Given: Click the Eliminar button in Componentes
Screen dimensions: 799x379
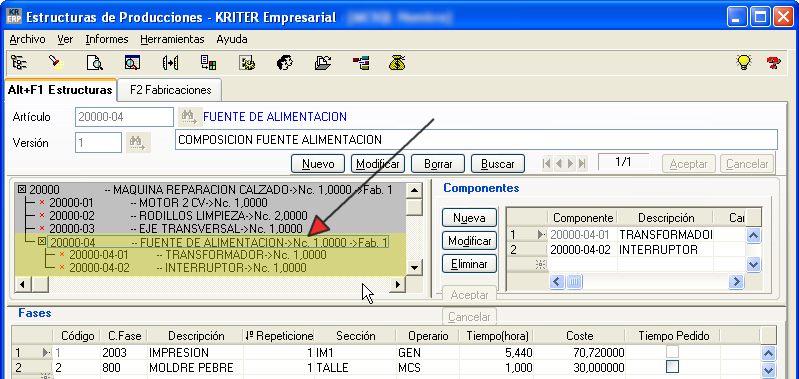Looking at the screenshot, I should [469, 264].
